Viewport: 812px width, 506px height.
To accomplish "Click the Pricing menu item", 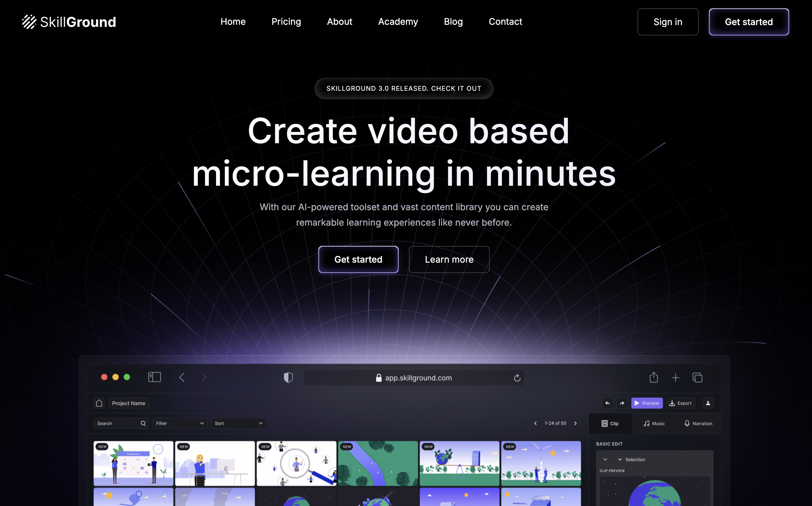I will pyautogui.click(x=286, y=22).
